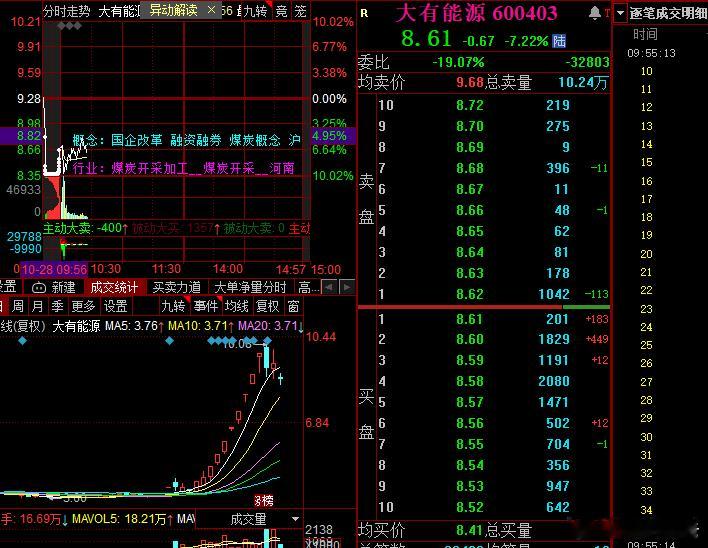Viewport: 708px width, 548px height.
Task: Click the MA10: 3.71 indicator label
Action: click(200, 325)
